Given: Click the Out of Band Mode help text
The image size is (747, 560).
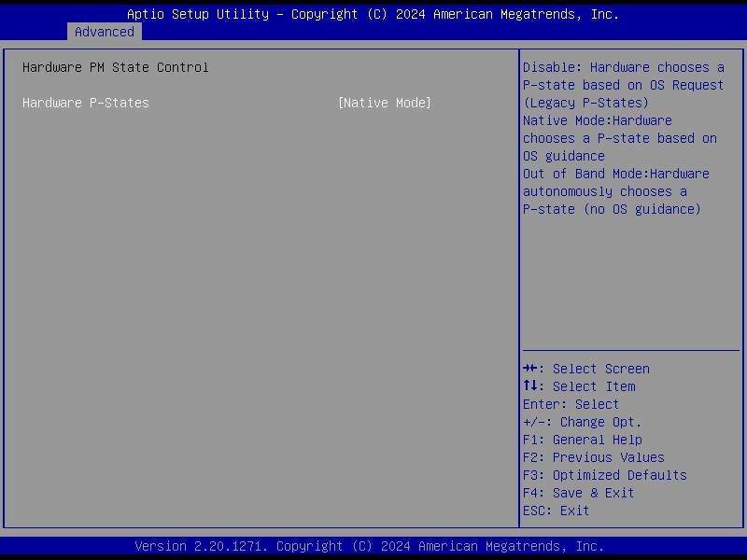Looking at the screenshot, I should 616,173.
